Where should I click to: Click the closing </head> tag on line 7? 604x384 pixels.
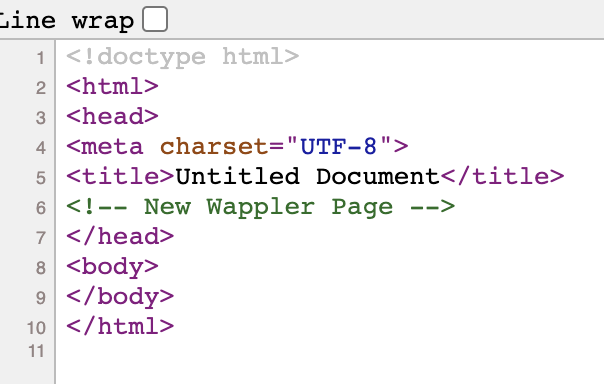click(120, 236)
